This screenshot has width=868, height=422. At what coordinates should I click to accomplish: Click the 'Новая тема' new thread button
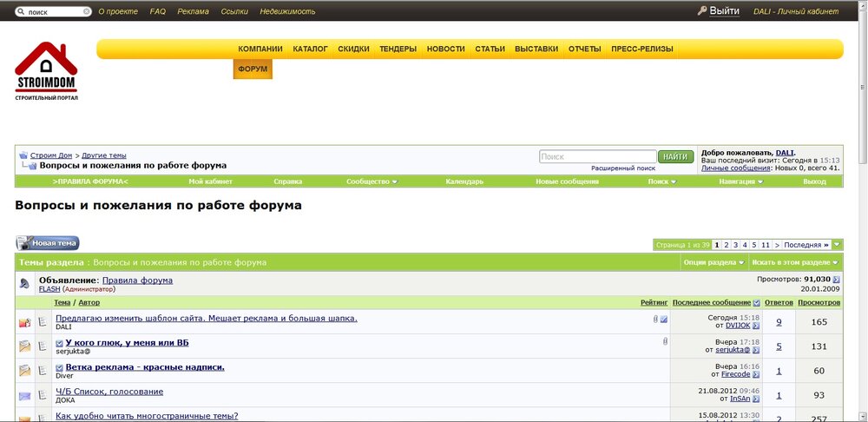tap(48, 243)
